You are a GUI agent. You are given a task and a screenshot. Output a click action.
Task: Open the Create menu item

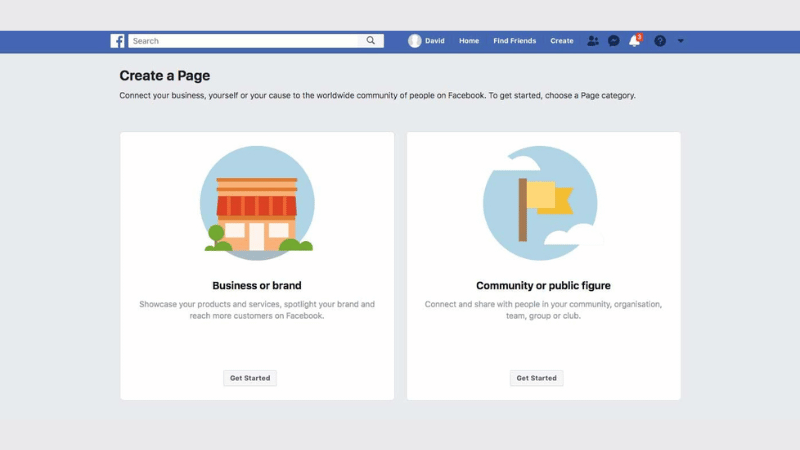(x=562, y=41)
